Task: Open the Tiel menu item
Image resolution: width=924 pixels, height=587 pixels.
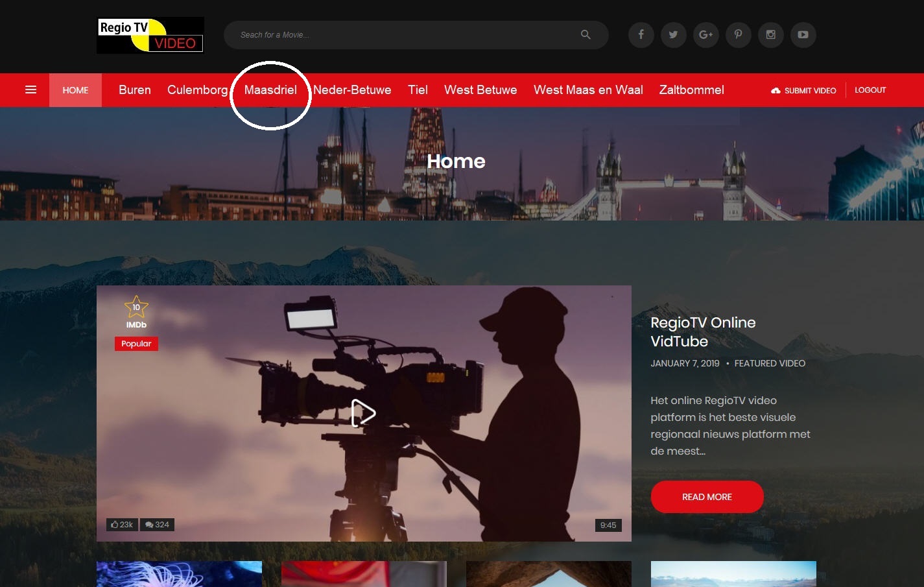Action: (418, 90)
